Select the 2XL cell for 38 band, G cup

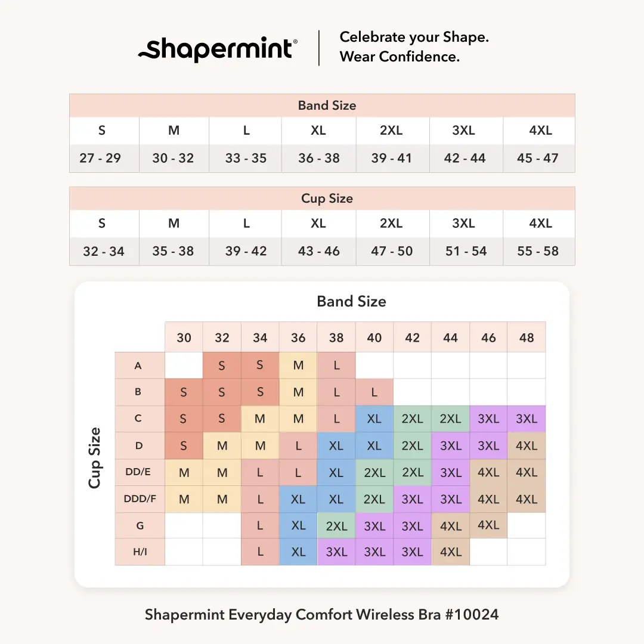pyautogui.click(x=336, y=526)
